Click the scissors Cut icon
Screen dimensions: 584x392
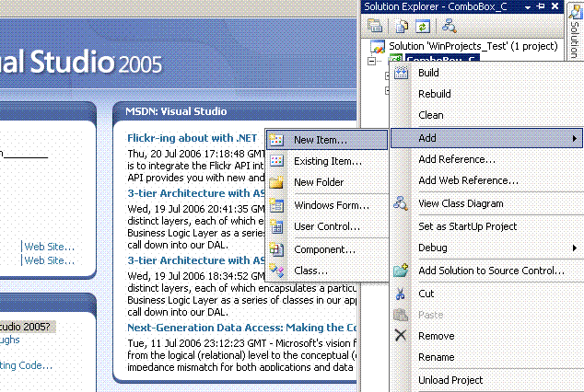point(401,294)
